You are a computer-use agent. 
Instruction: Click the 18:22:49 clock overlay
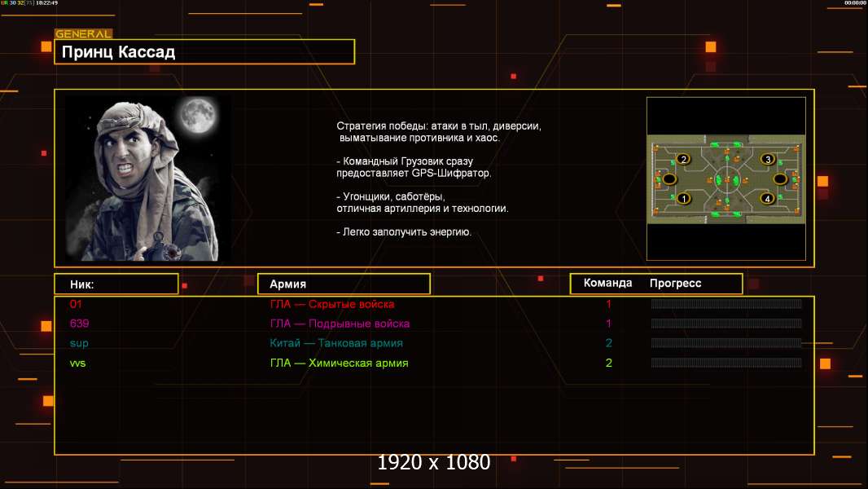(x=46, y=2)
